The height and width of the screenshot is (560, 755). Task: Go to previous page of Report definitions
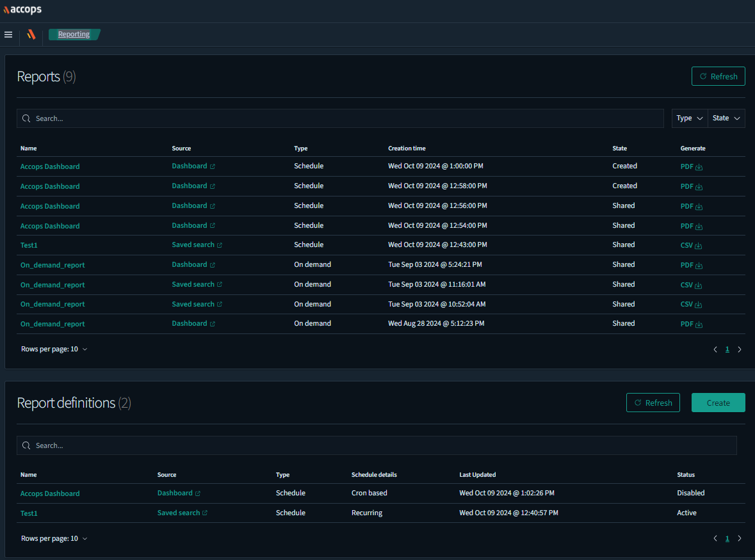click(x=715, y=538)
